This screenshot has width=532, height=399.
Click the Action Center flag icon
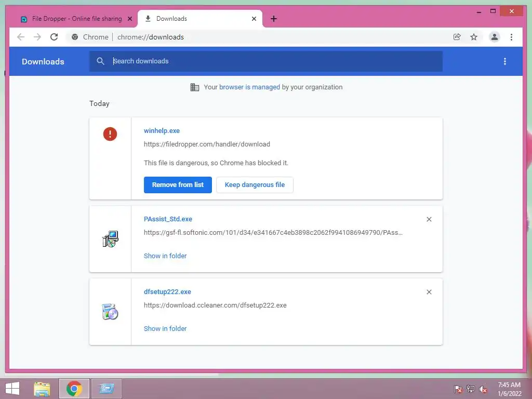[458, 389]
